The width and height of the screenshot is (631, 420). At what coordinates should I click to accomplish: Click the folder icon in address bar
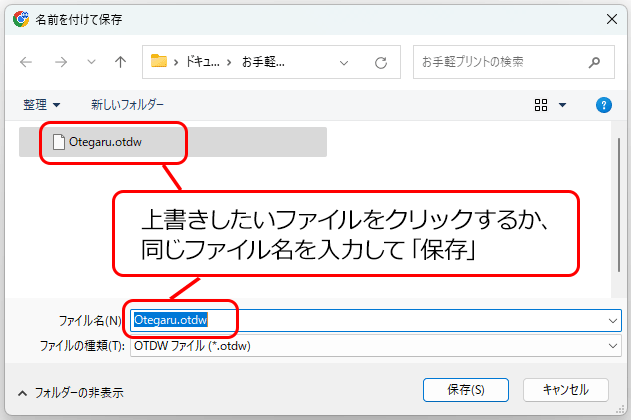(158, 62)
